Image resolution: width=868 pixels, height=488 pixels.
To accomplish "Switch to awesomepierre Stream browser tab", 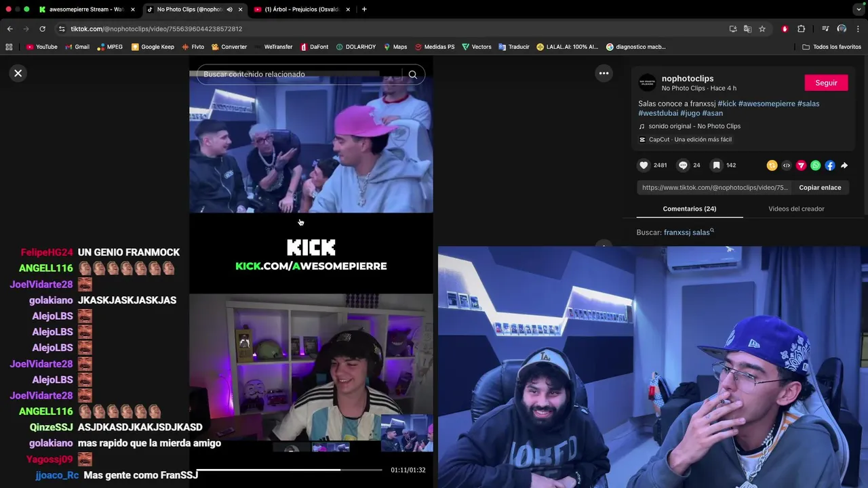I will 86,9.
